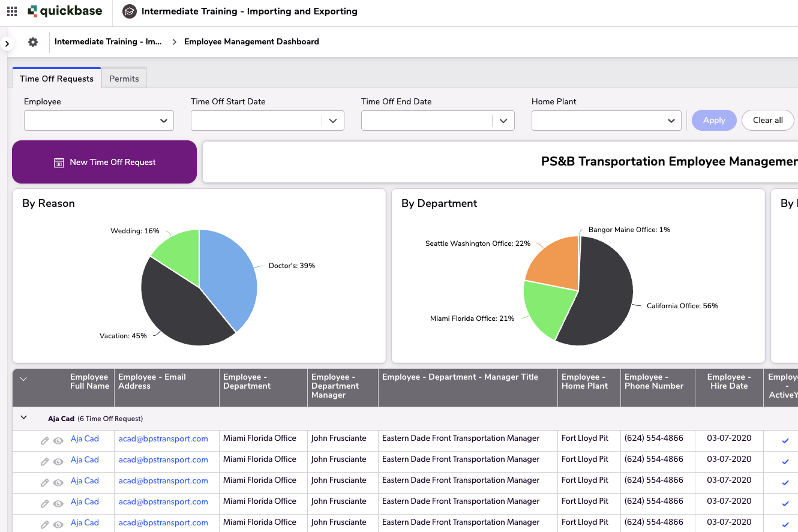Click pencil edit icon in first Aja Cad row
The height and width of the screenshot is (532, 798).
(44, 441)
